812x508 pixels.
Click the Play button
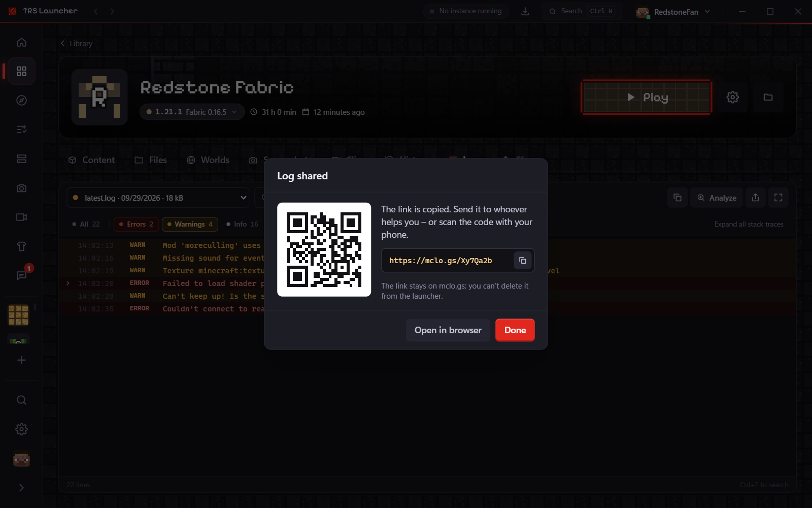pos(647,97)
